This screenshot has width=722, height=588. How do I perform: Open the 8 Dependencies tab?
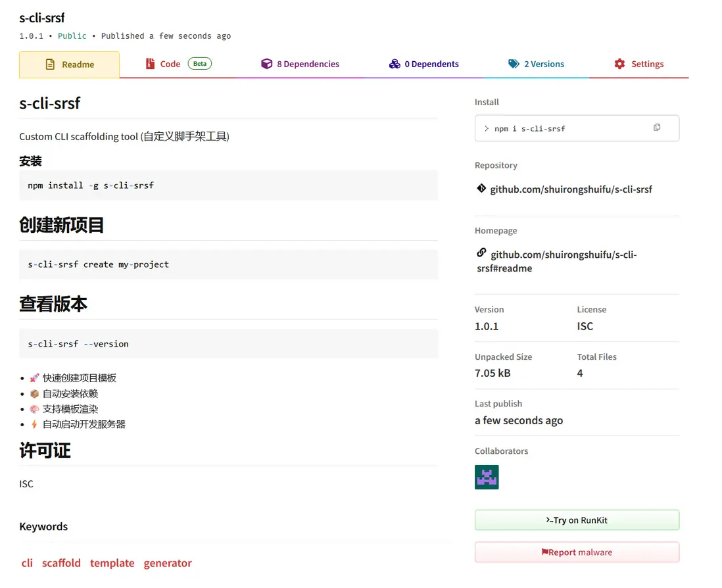(x=301, y=64)
